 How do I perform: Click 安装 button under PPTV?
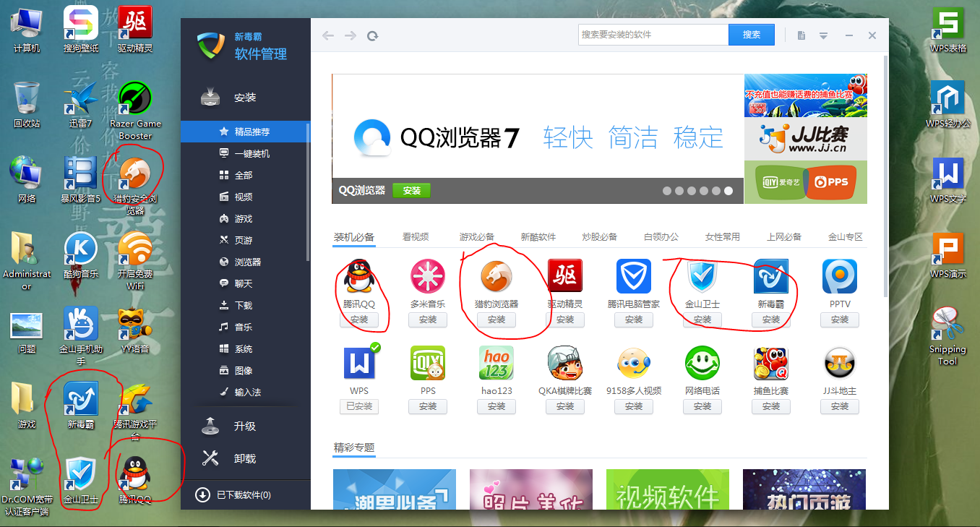pos(840,320)
